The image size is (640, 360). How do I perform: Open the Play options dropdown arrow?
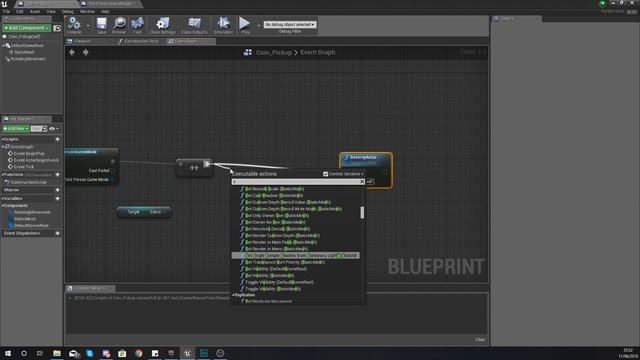pyautogui.click(x=258, y=25)
